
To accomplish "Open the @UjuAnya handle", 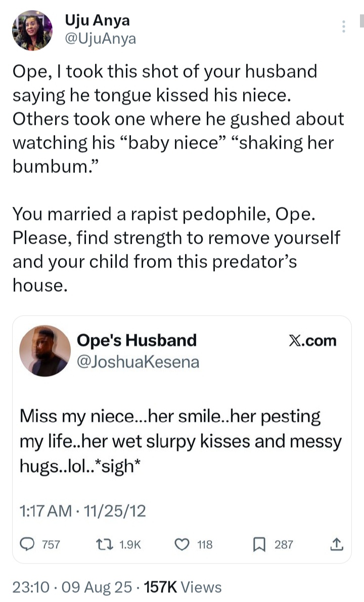I will [100, 38].
